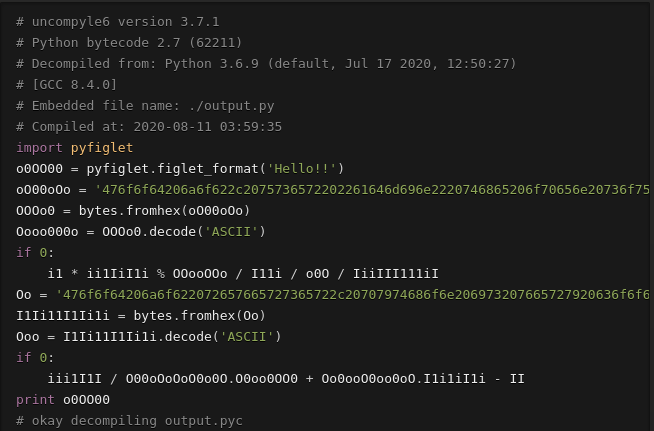Viewport: 654px width, 431px height.
Task: Click the 'Hello!!' string literal
Action: (x=302, y=169)
